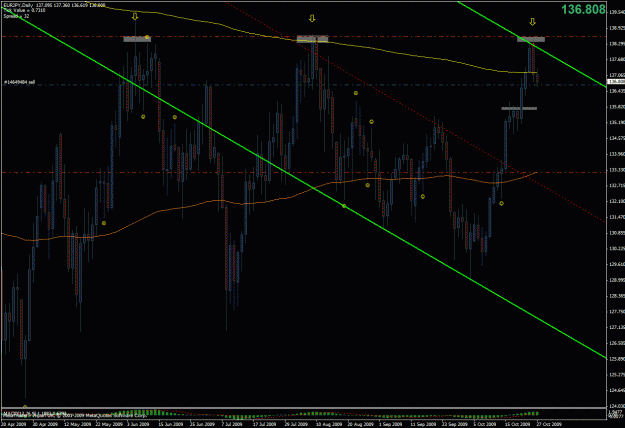
Task: Click the '20 Apr 2009' date label
Action: 13,424
